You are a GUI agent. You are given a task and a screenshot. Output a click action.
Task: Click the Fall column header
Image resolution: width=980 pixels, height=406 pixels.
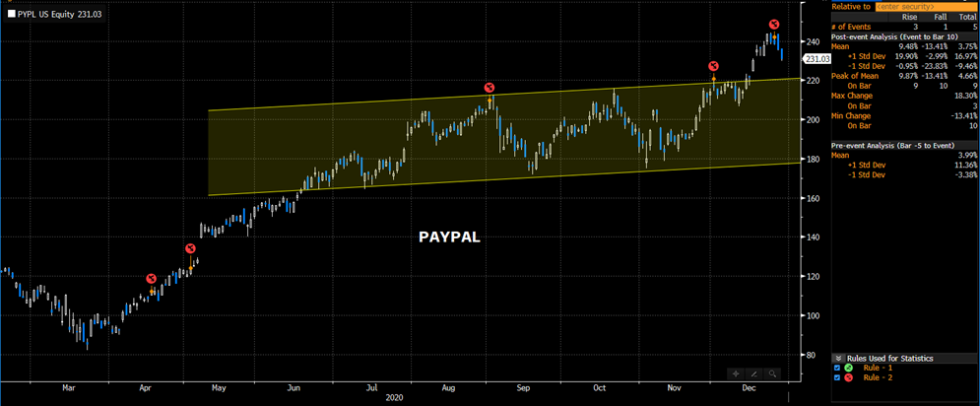(x=941, y=17)
